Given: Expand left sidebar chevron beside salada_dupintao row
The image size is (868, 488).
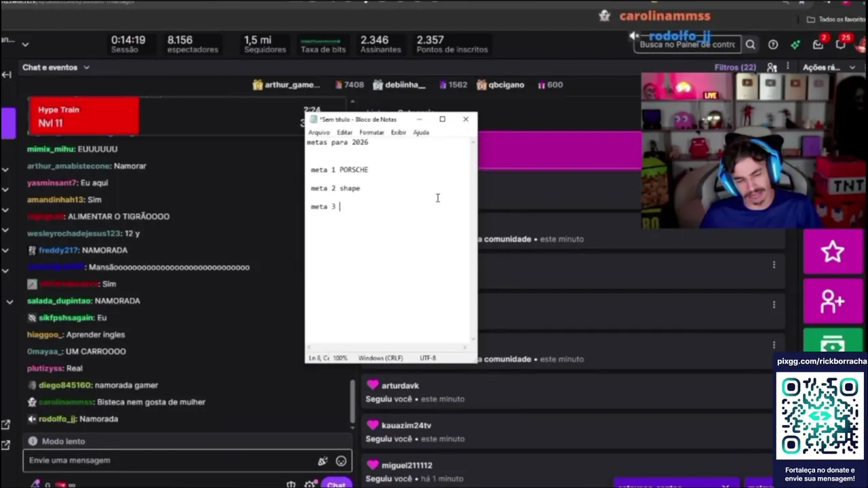Looking at the screenshot, I should point(9,302).
